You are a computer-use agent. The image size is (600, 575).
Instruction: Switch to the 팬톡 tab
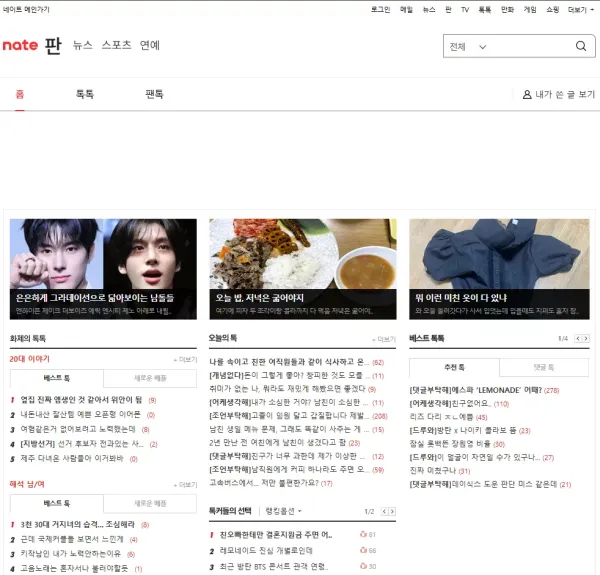[x=154, y=94]
